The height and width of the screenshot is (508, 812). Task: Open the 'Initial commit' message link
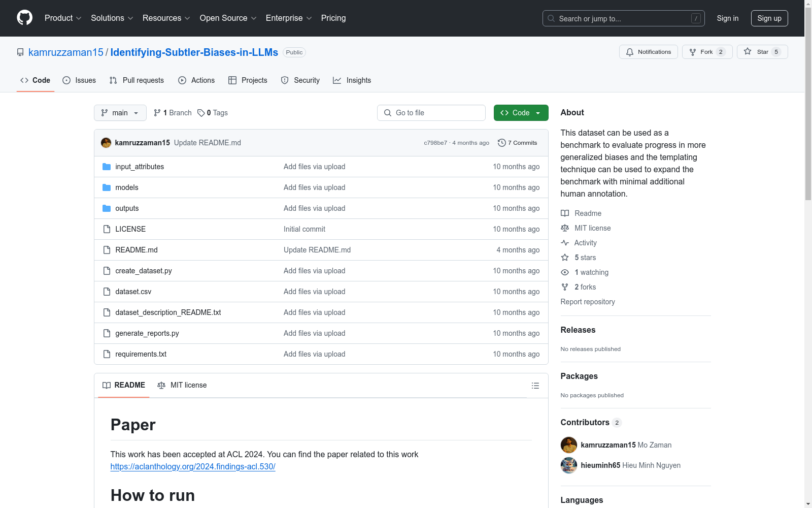click(304, 229)
